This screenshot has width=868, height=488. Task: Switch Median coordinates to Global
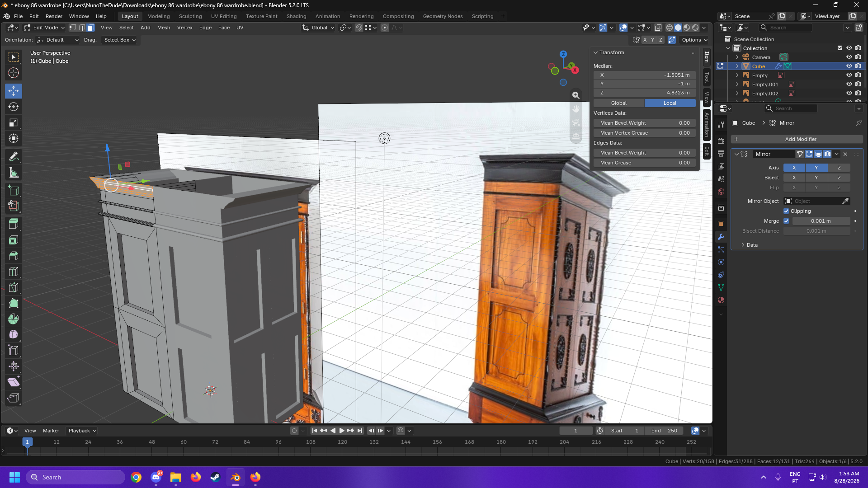619,103
